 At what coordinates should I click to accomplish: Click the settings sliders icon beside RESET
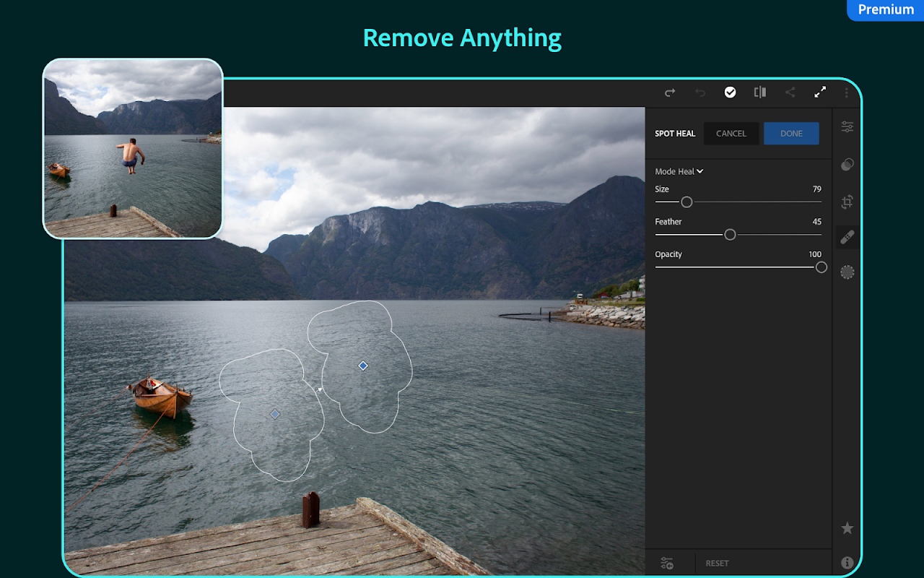(x=667, y=564)
